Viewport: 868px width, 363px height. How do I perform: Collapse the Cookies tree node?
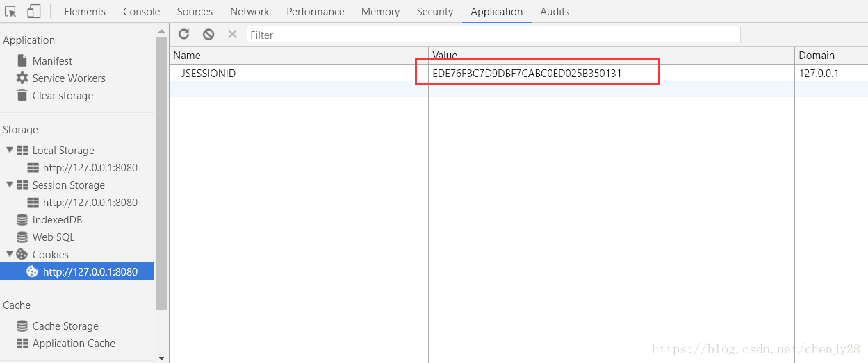pos(10,254)
